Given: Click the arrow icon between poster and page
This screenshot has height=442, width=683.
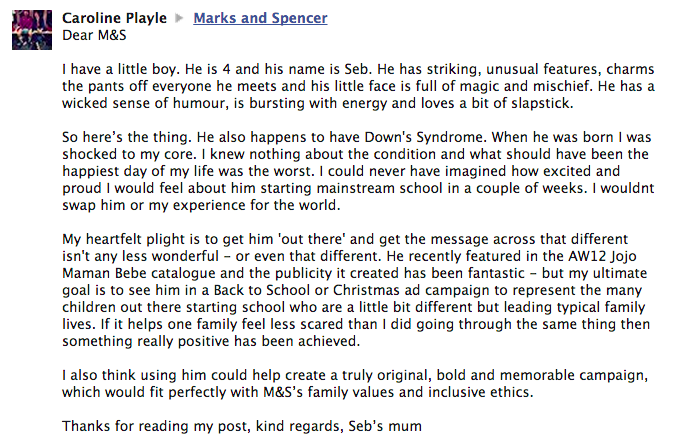Looking at the screenshot, I should pos(179,18).
